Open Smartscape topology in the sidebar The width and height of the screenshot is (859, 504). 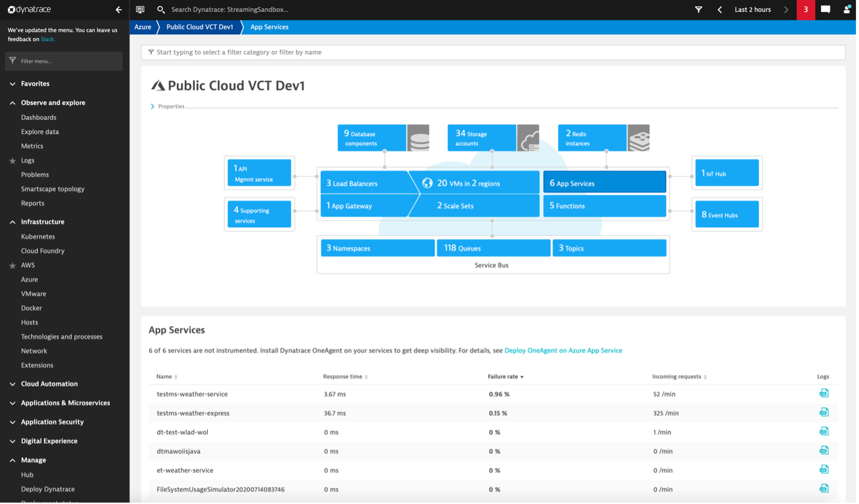tap(53, 189)
